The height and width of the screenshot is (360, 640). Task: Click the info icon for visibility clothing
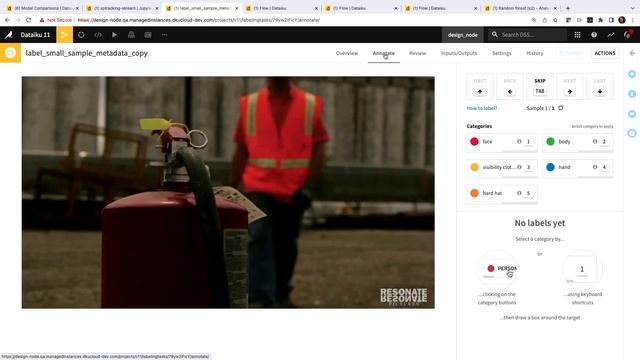[x=519, y=167]
